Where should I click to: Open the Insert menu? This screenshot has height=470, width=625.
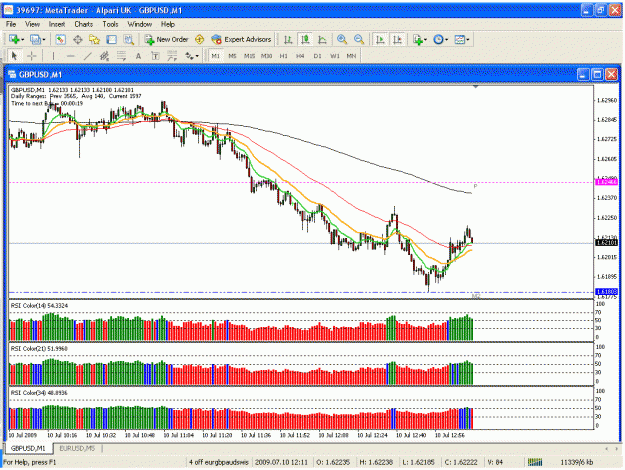click(x=57, y=24)
